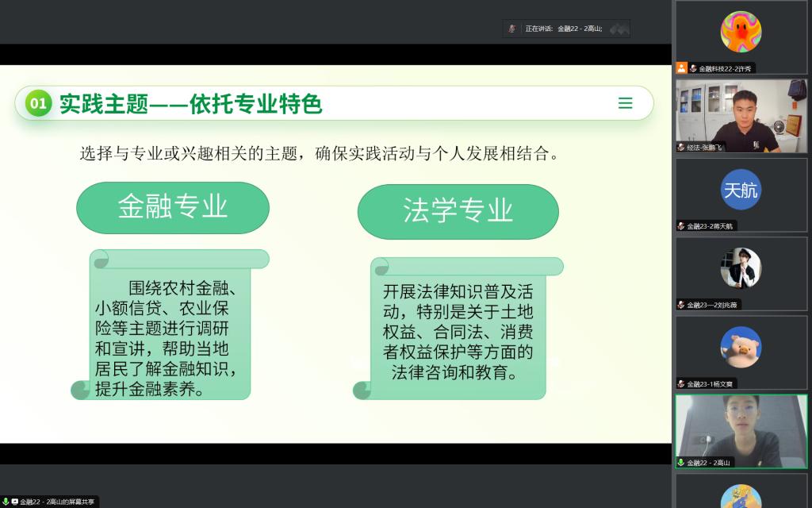The width and height of the screenshot is (812, 508).
Task: Click the hamburger menu icon on the slide header
Action: coord(625,103)
